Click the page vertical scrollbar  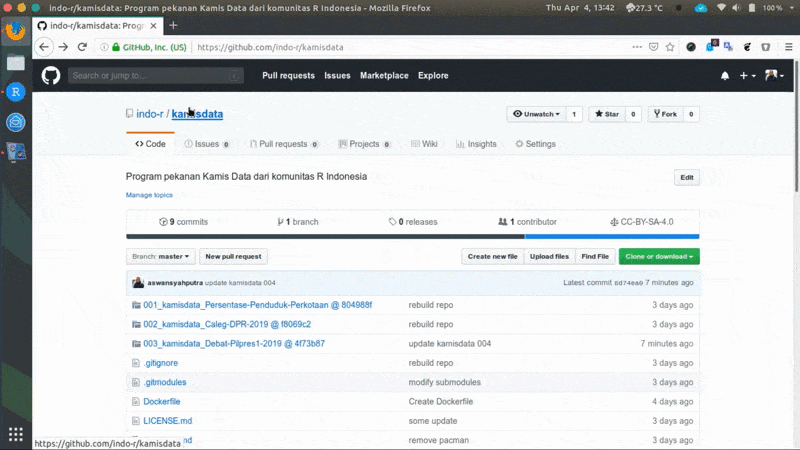796,128
